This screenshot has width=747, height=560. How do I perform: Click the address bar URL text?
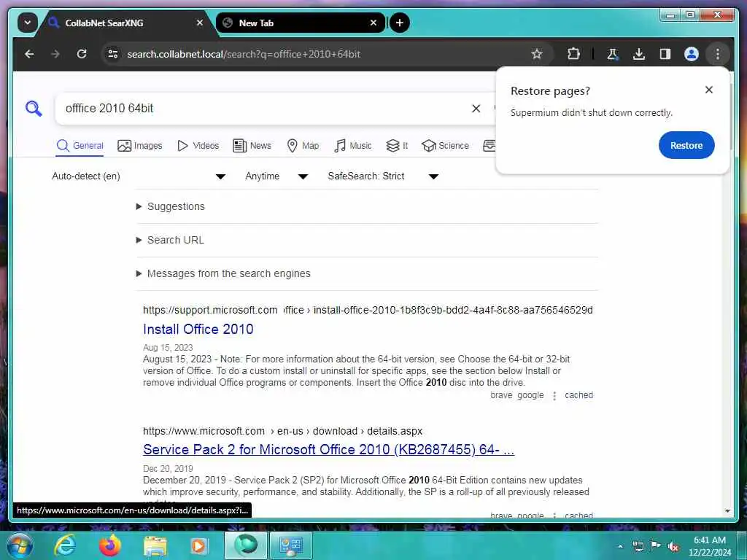(x=244, y=54)
